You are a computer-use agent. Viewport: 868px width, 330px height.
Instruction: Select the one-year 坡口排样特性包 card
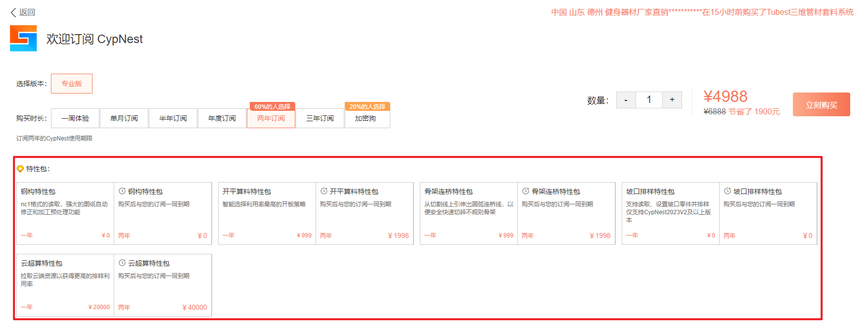click(x=671, y=213)
